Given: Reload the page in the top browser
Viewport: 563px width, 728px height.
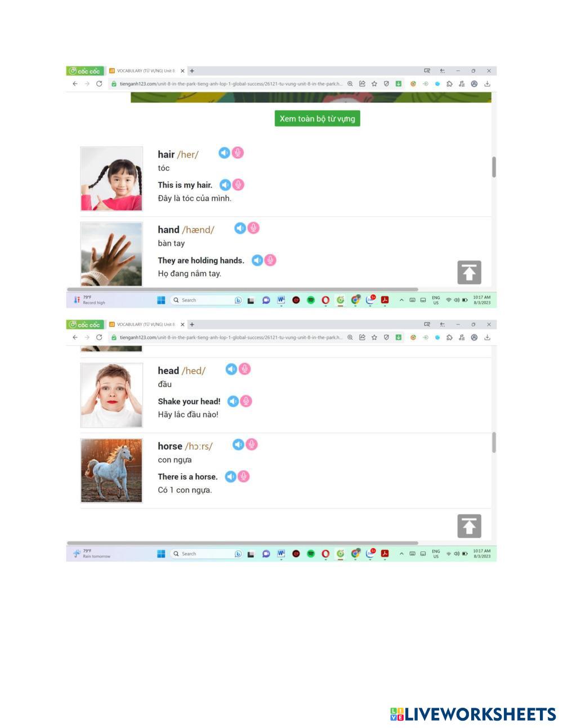Looking at the screenshot, I should [x=99, y=84].
